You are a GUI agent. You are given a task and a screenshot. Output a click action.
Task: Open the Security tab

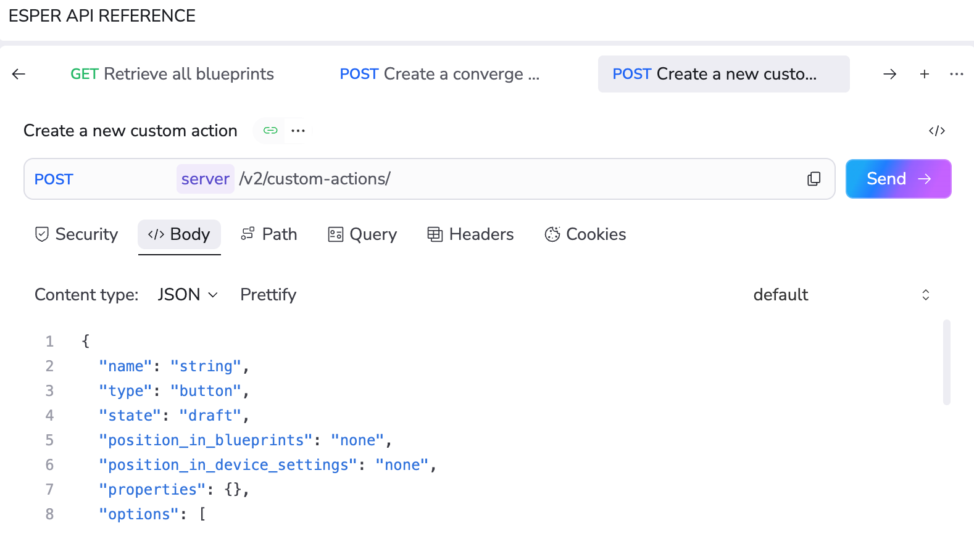(x=77, y=234)
